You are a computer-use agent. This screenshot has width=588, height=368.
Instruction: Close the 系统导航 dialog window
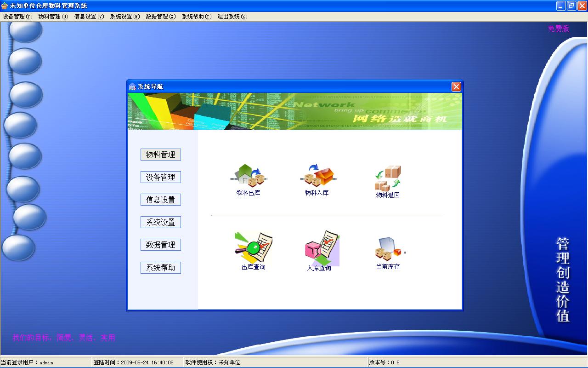[456, 86]
